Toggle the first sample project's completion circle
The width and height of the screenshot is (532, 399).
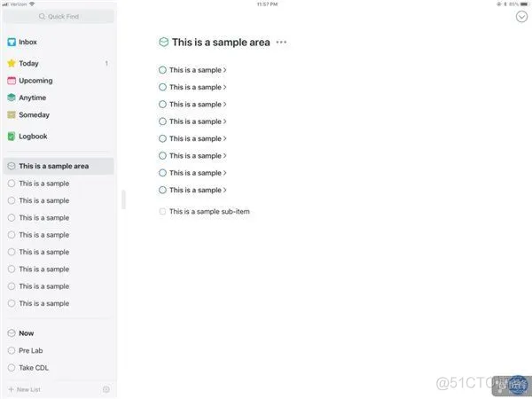coord(163,70)
